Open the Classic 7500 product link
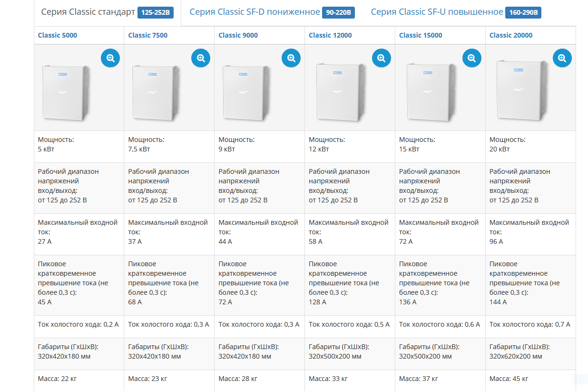The height and width of the screenshot is (391, 588). tap(148, 35)
